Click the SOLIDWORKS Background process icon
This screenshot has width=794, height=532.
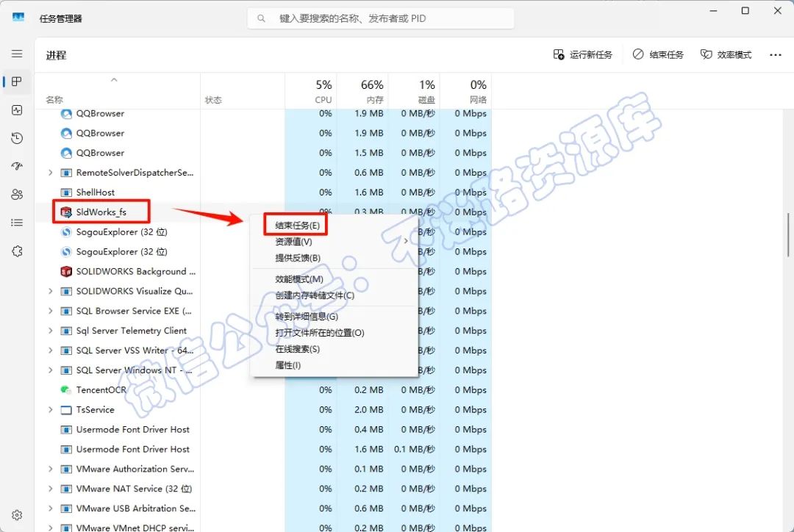(66, 271)
